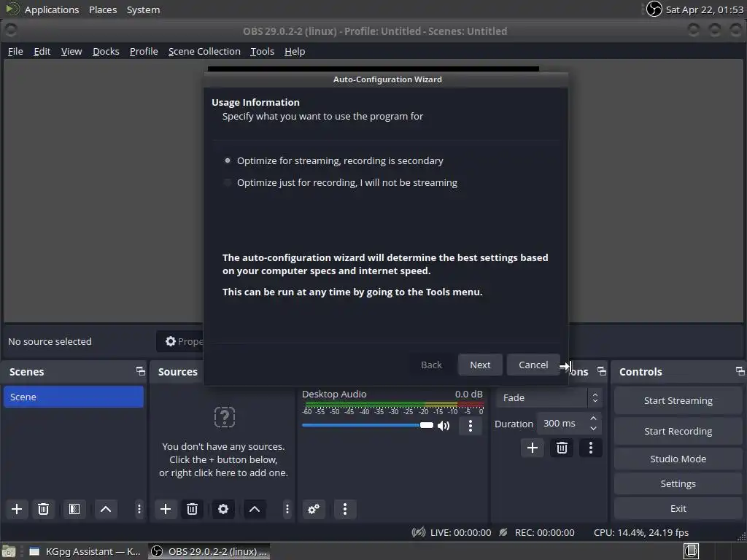747x560 pixels.
Task: Open the Help menu
Action: pos(295,52)
